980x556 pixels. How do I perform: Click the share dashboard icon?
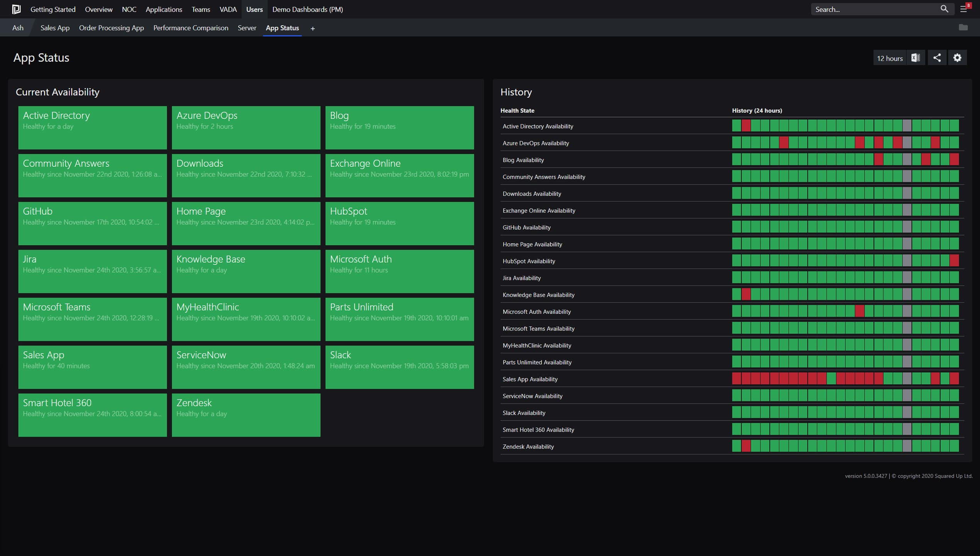(x=937, y=58)
